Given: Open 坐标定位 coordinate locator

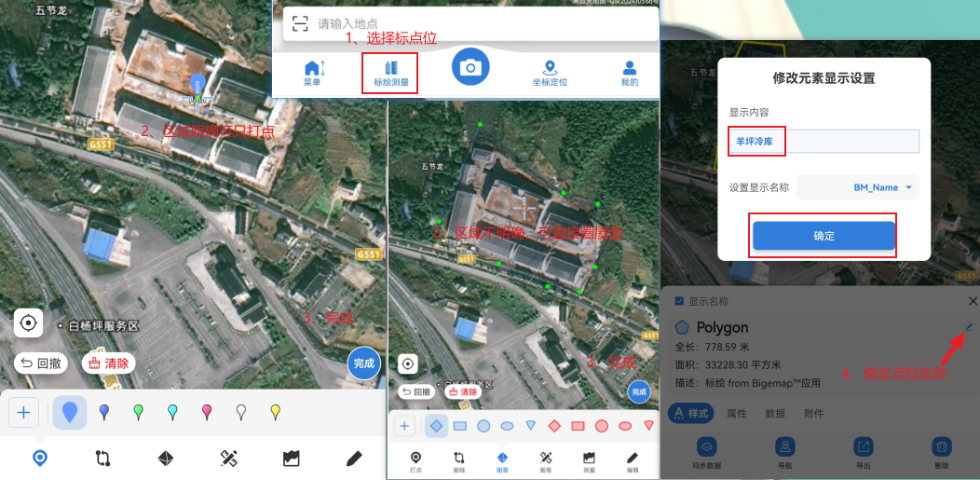Looking at the screenshot, I should tap(550, 74).
